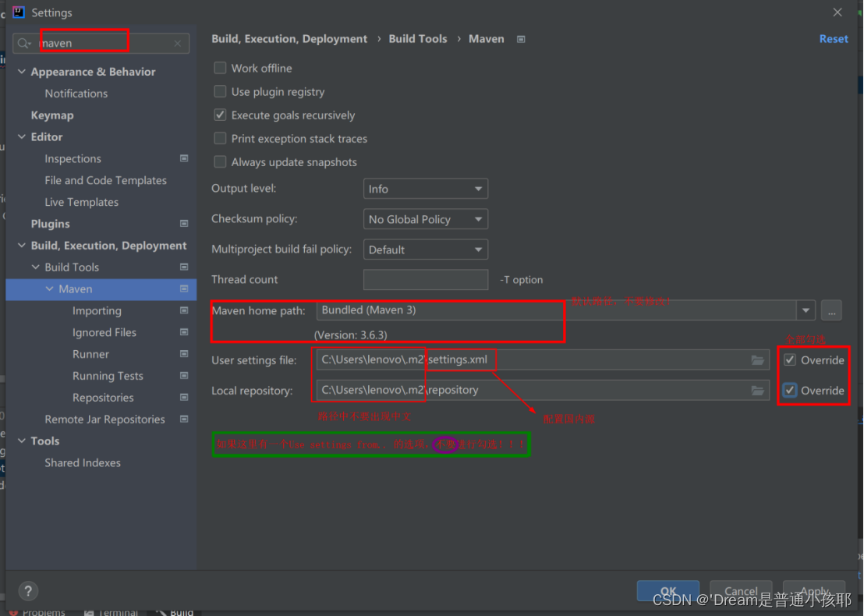Click Reset link
The width and height of the screenshot is (864, 616).
coord(833,39)
